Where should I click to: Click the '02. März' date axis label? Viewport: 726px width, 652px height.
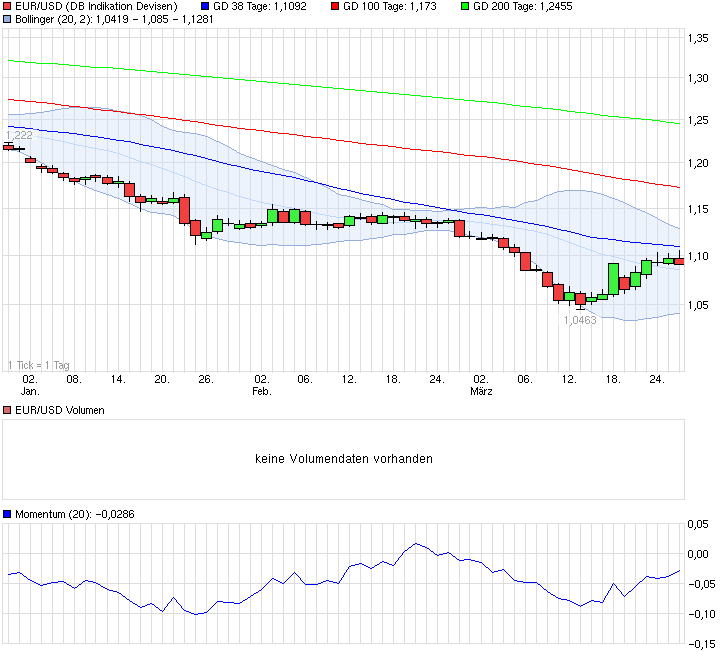[x=481, y=385]
